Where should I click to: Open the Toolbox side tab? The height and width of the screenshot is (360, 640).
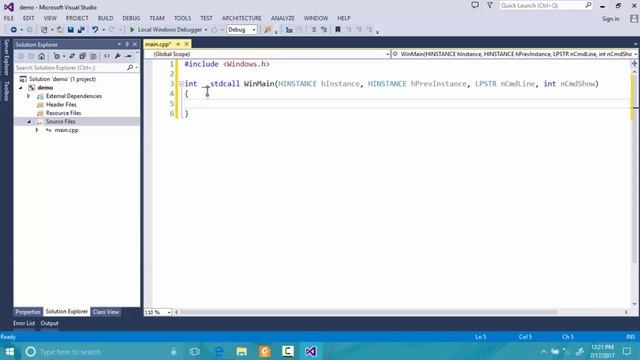6,91
